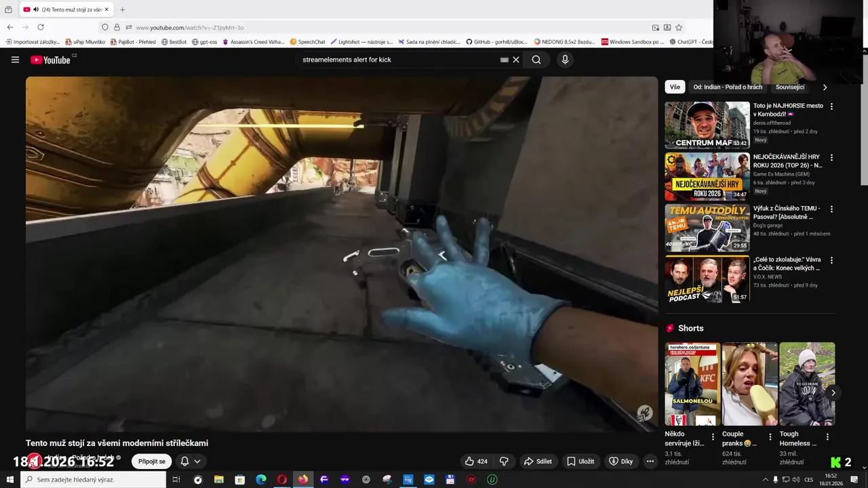Open the on-screen keyboard icon in search box
Image resolution: width=868 pixels, height=488 pixels.
pyautogui.click(x=504, y=60)
